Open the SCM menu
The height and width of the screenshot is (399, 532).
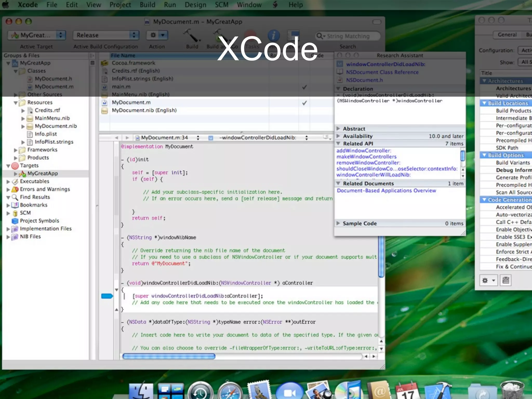221,5
